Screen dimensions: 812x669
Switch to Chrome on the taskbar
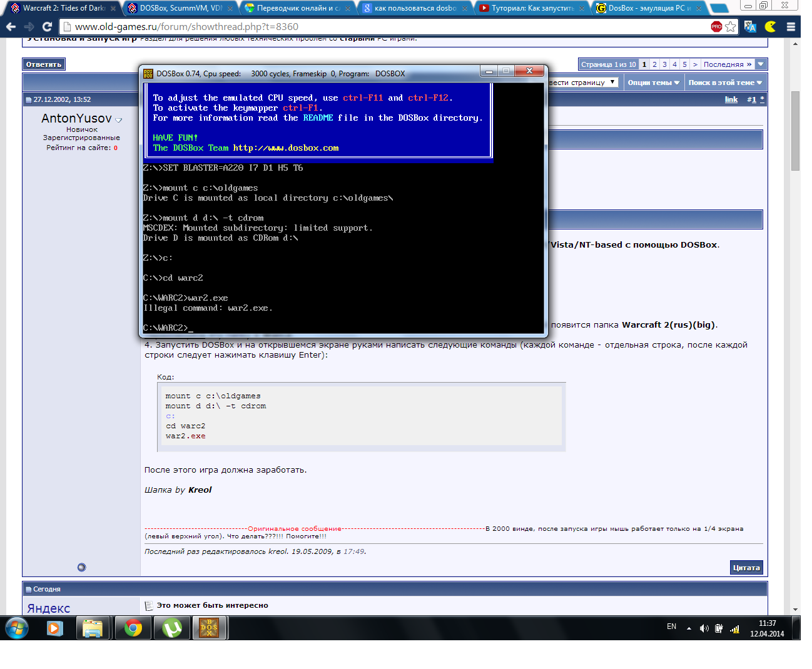133,628
